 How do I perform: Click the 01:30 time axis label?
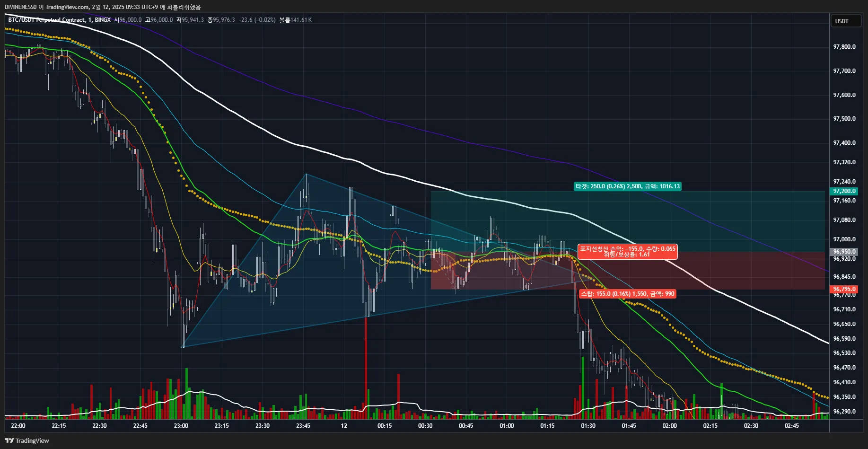point(588,426)
